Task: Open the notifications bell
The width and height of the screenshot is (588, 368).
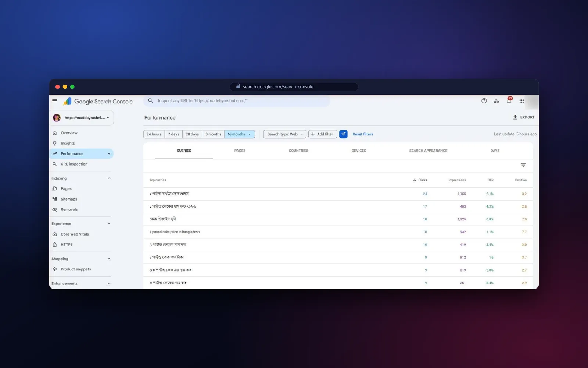Action: (509, 100)
